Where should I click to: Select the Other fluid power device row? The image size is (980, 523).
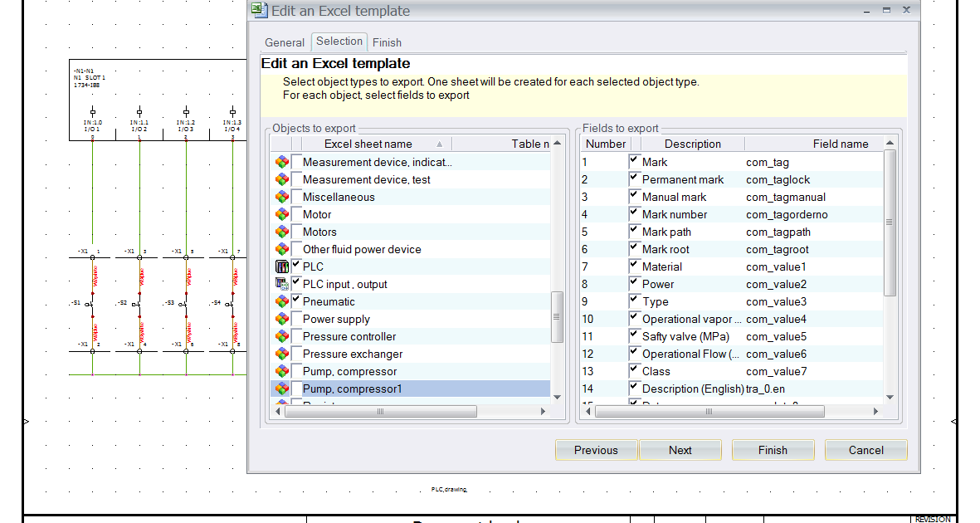411,249
